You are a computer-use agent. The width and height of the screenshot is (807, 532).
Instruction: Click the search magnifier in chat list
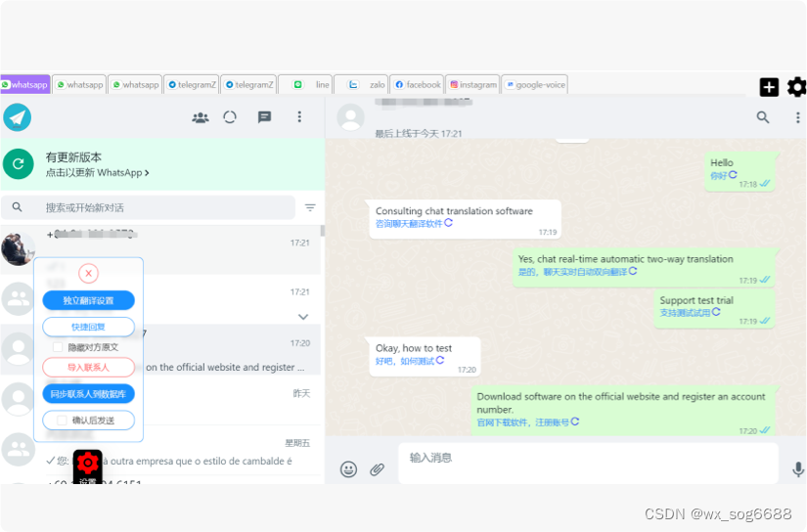(17, 206)
